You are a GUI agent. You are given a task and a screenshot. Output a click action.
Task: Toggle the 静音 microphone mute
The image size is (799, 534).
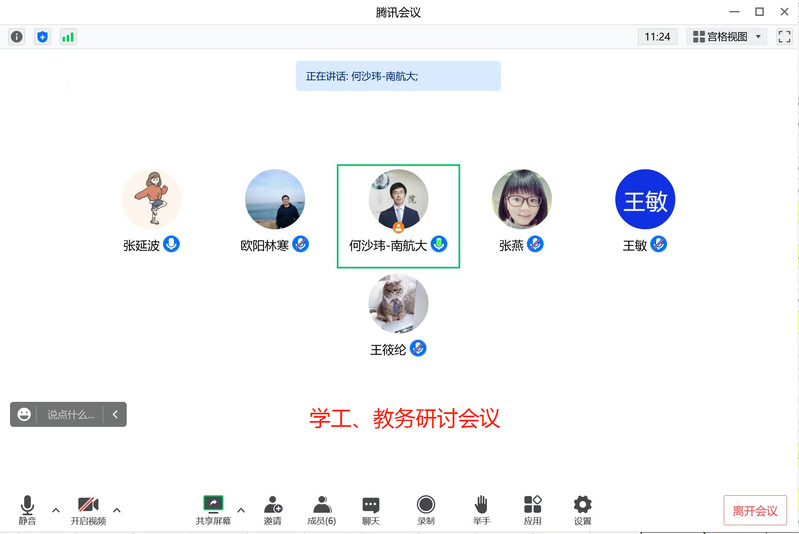[27, 509]
